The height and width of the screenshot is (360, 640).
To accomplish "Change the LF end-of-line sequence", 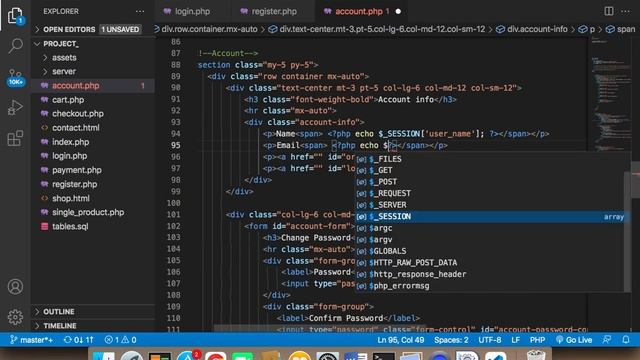I will click(x=516, y=340).
